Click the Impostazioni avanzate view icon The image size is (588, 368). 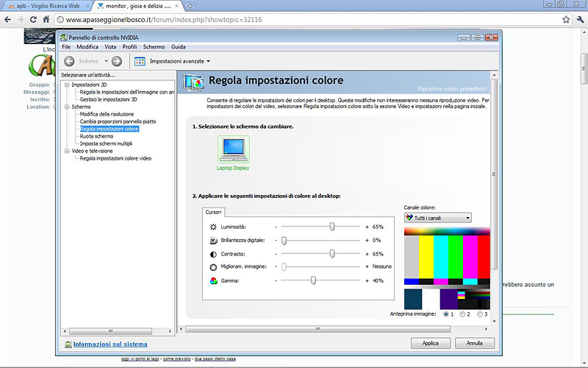click(139, 61)
